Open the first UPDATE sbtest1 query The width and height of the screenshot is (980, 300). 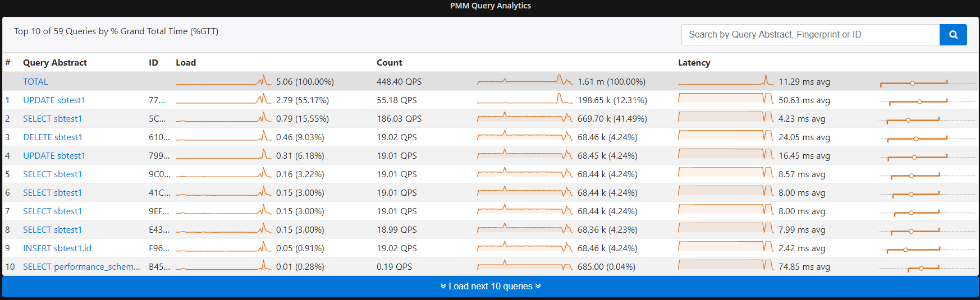54,100
